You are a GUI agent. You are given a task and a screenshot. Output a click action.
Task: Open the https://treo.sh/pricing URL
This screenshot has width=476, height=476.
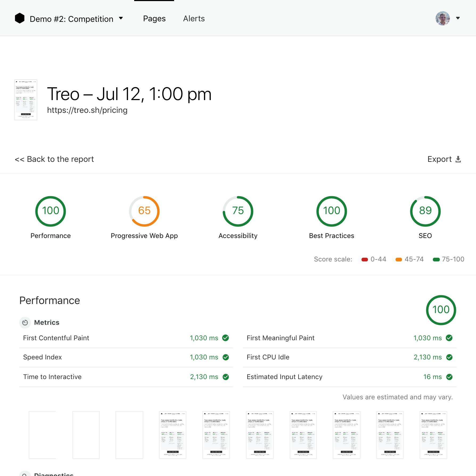pyautogui.click(x=87, y=110)
